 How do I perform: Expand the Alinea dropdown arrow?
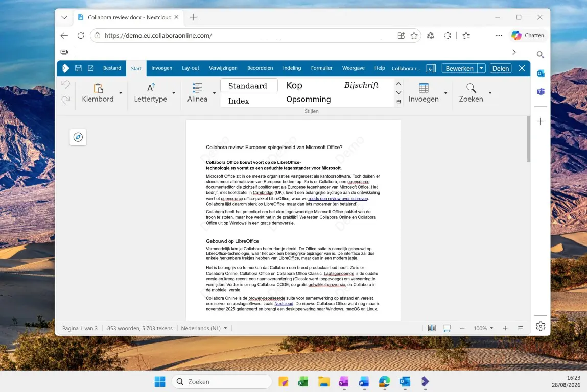point(214,93)
